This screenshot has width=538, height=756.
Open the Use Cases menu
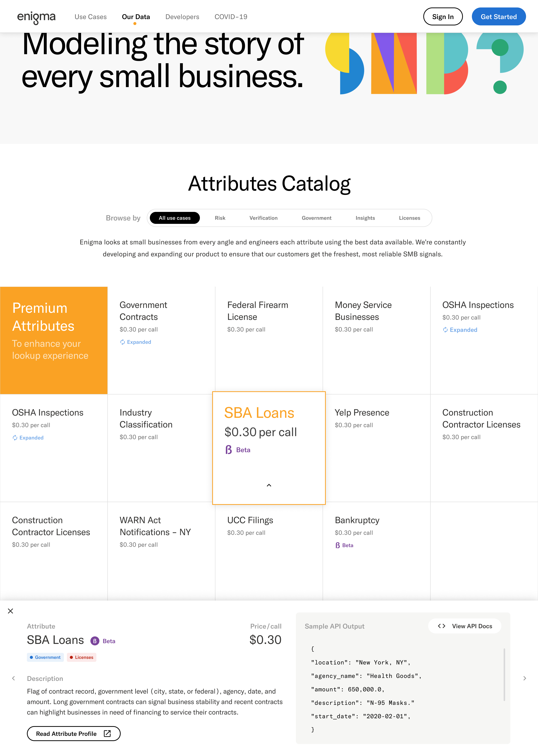[90, 17]
